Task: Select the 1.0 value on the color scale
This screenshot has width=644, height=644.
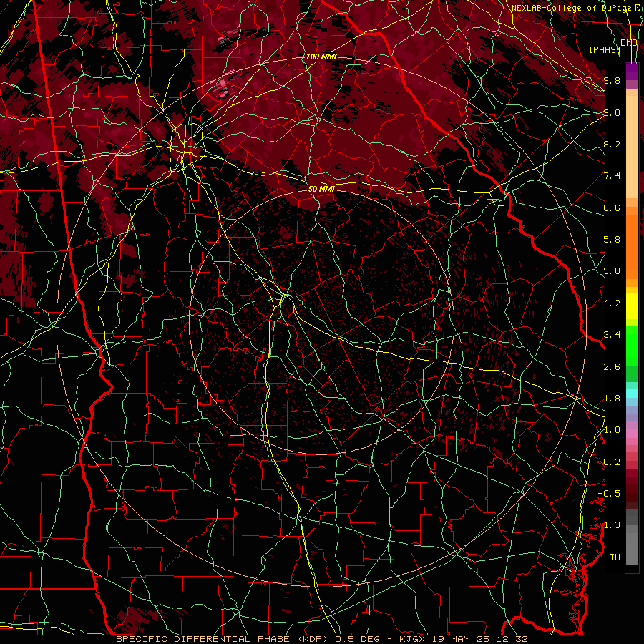Action: coord(612,430)
